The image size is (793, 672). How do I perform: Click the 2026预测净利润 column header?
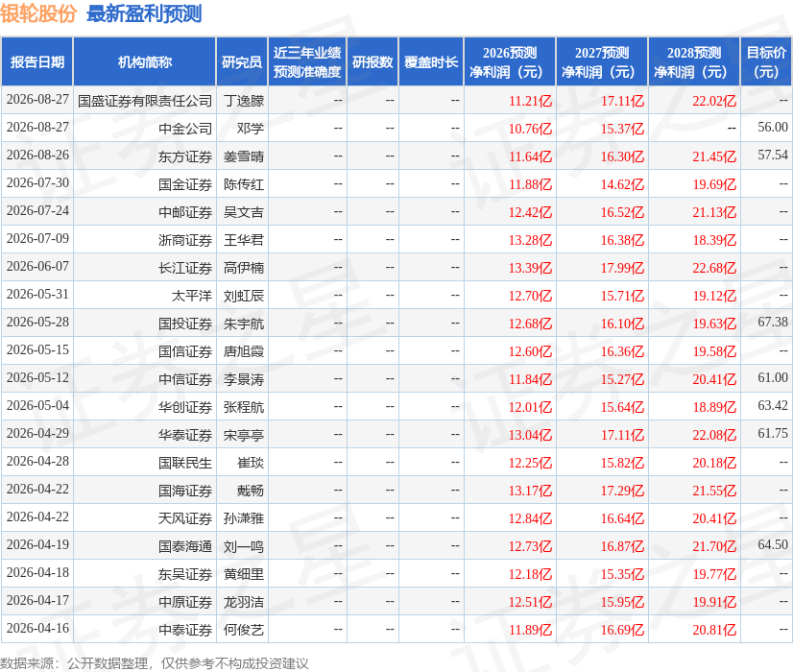[510, 61]
